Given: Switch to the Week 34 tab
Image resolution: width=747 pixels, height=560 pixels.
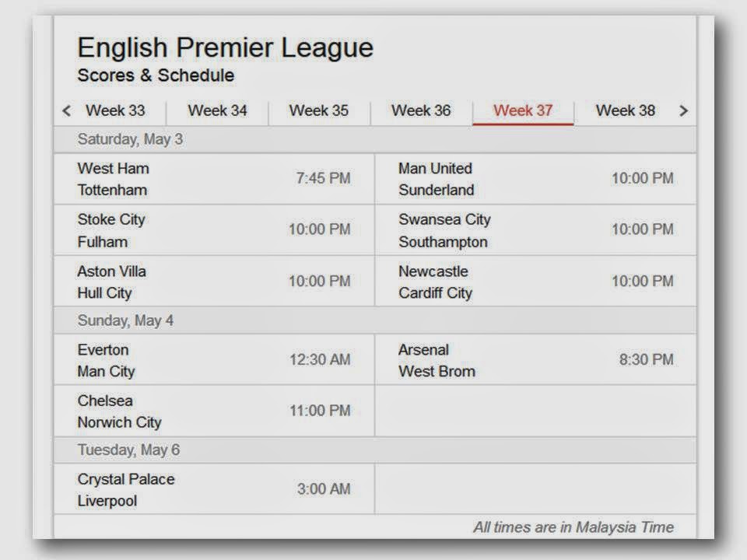Looking at the screenshot, I should (x=217, y=110).
